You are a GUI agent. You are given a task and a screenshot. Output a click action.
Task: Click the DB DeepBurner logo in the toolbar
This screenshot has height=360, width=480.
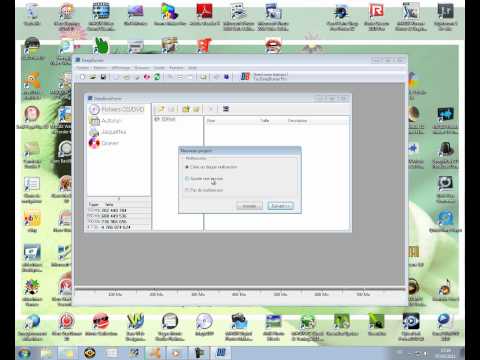[x=245, y=77]
